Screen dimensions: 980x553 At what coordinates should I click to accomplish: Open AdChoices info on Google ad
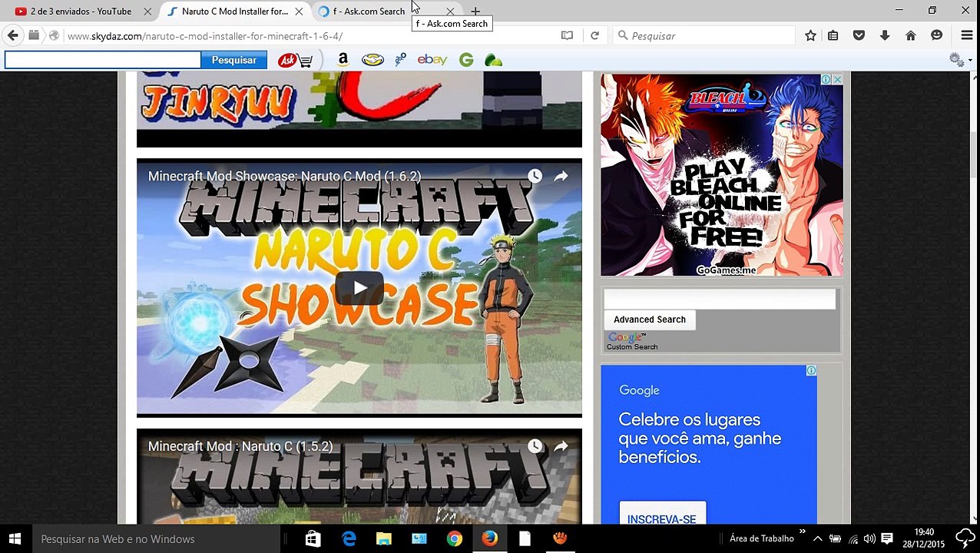tap(811, 370)
